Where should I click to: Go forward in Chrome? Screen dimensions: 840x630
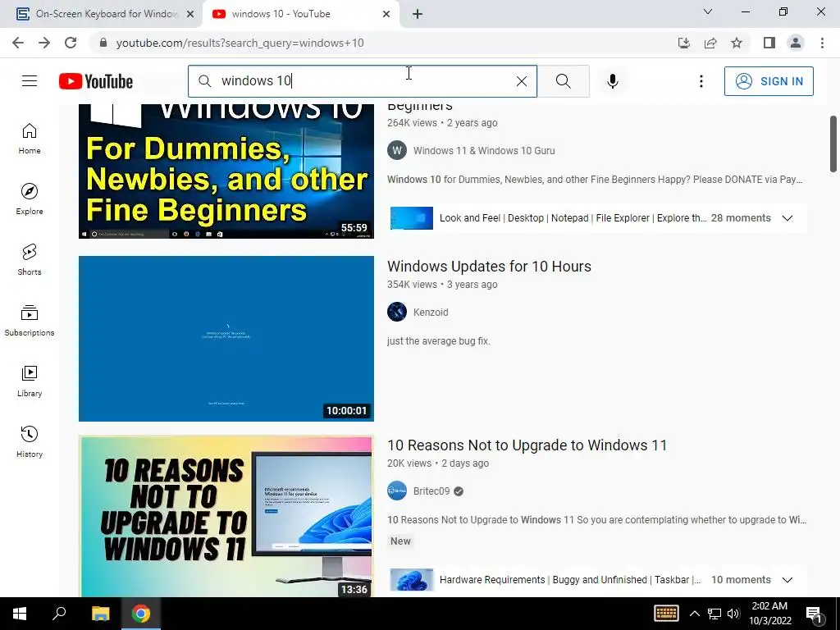click(x=44, y=43)
